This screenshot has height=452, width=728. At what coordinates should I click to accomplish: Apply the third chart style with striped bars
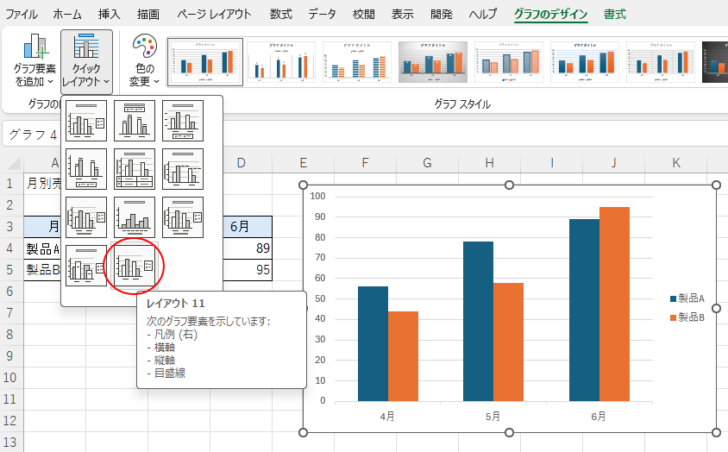357,62
